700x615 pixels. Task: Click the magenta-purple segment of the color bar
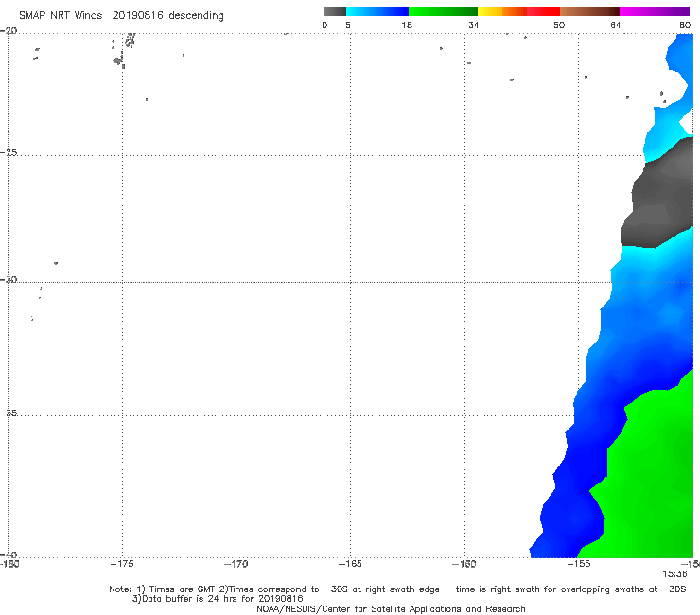(655, 11)
